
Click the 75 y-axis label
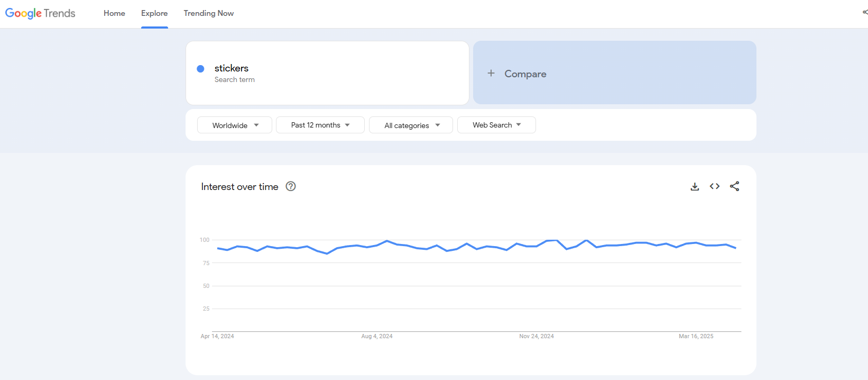click(206, 263)
